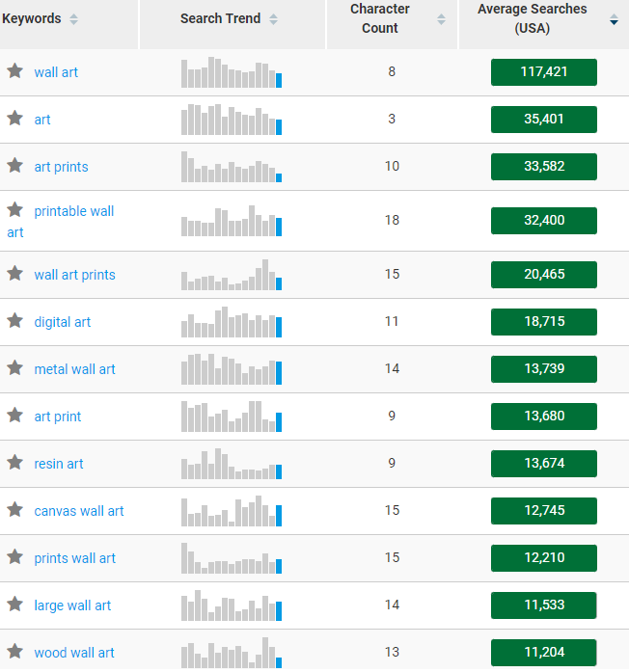Click the 33,582 searches badge
629x672 pixels.
pos(544,166)
